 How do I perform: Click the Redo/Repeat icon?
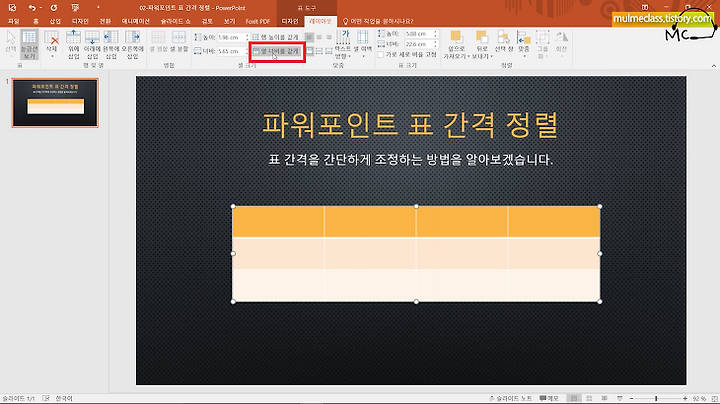(x=54, y=8)
